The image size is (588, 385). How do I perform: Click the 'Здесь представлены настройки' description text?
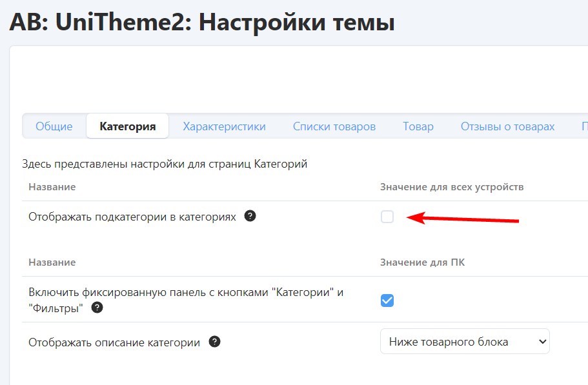pyautogui.click(x=165, y=164)
